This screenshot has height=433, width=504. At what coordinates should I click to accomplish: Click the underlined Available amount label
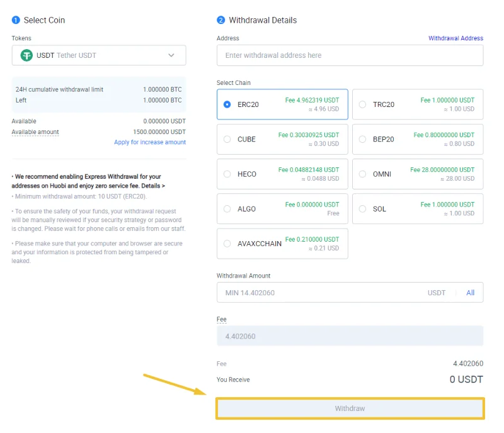click(35, 132)
